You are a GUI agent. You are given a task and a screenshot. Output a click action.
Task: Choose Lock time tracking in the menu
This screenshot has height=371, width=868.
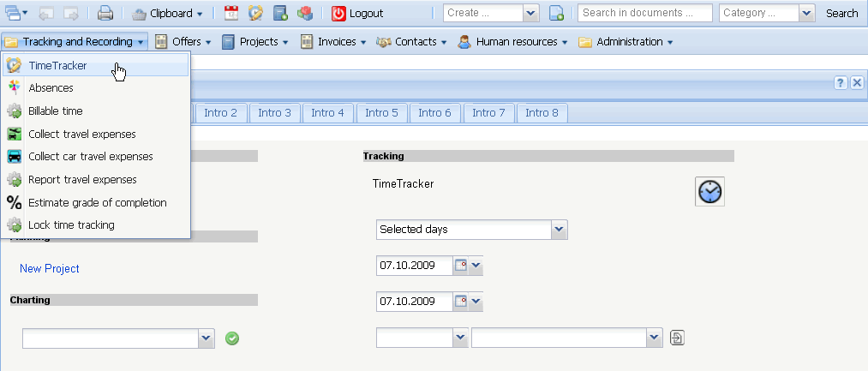pyautogui.click(x=96, y=224)
